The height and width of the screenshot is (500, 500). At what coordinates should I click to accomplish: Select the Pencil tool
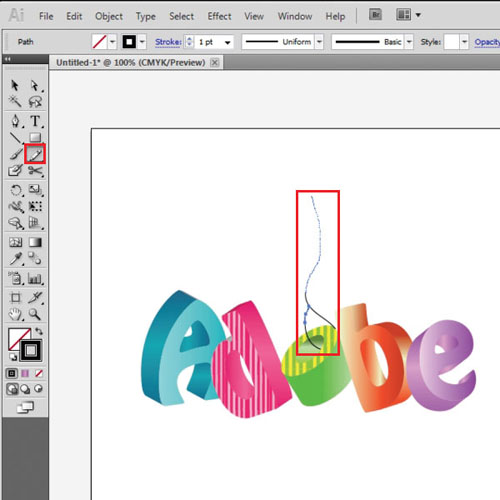click(35, 154)
